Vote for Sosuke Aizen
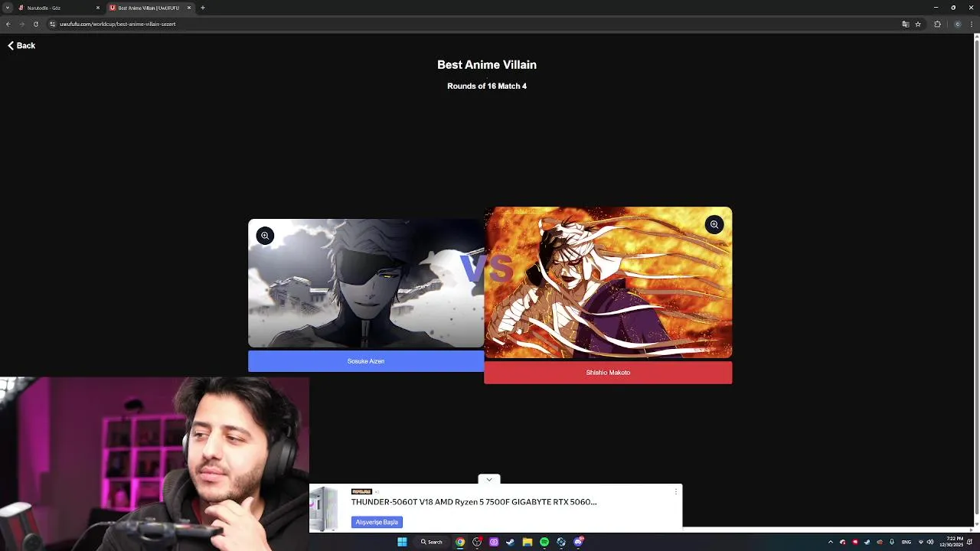 (x=366, y=361)
